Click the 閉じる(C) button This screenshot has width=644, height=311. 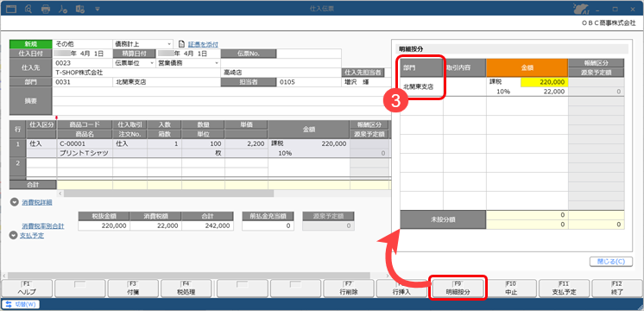(611, 261)
